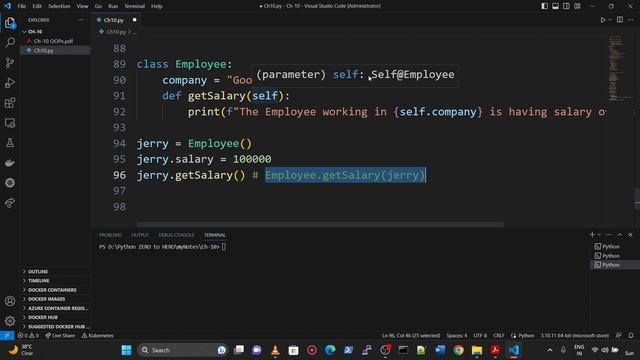The image size is (640, 360).
Task: Toggle primary side bar layout icon
Action: click(x=544, y=6)
